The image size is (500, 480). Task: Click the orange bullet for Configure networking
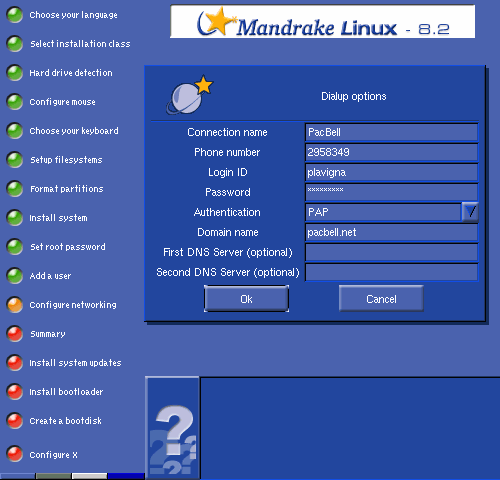pyautogui.click(x=15, y=305)
